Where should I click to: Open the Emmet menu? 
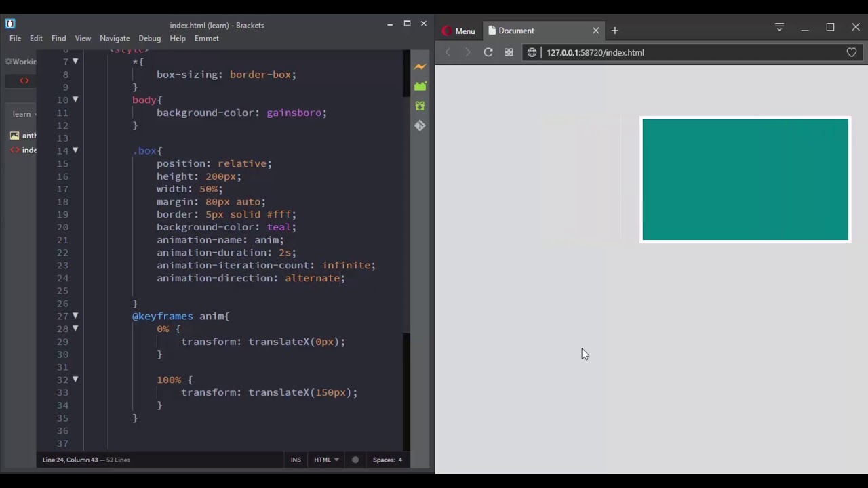[x=207, y=39]
